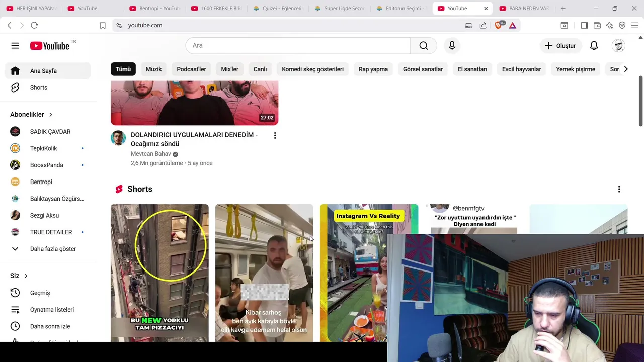Switch to the Süper Ligde Sezon browser tab
644x362 pixels.
click(x=340, y=9)
